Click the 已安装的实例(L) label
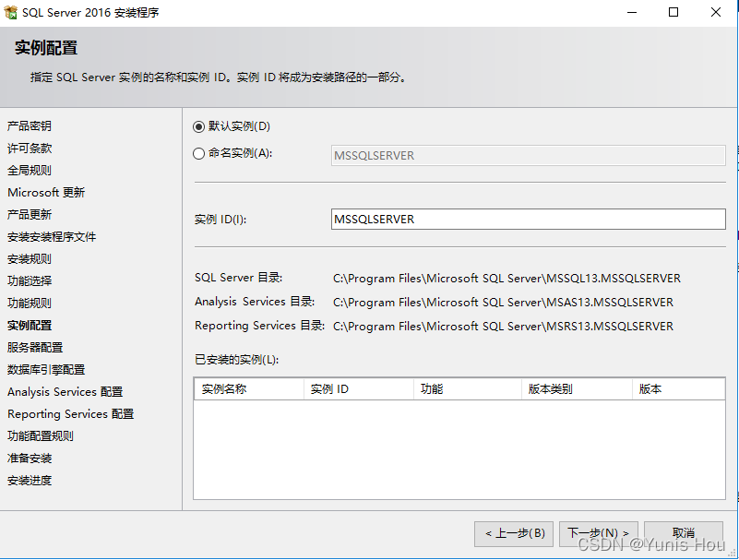The height and width of the screenshot is (560, 739). (236, 360)
